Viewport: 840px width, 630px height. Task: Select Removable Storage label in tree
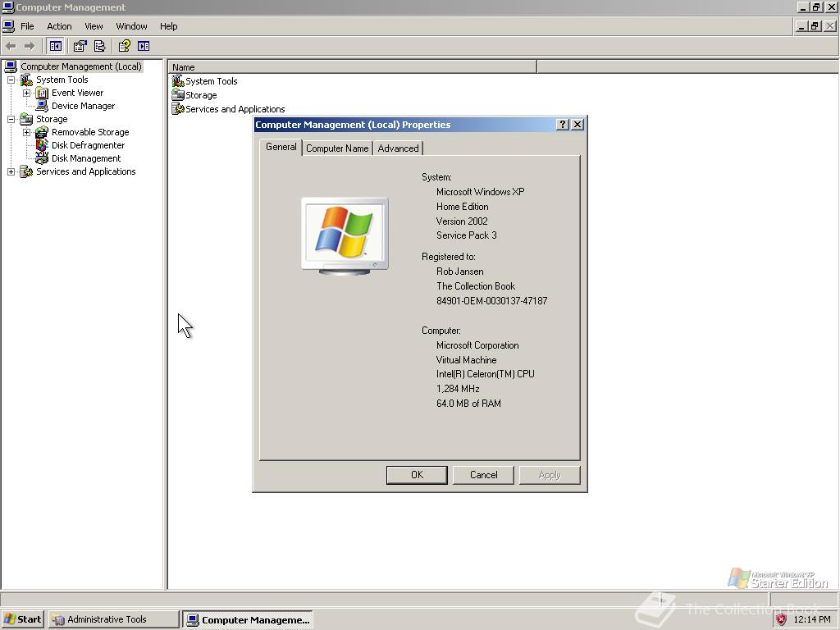[x=90, y=132]
